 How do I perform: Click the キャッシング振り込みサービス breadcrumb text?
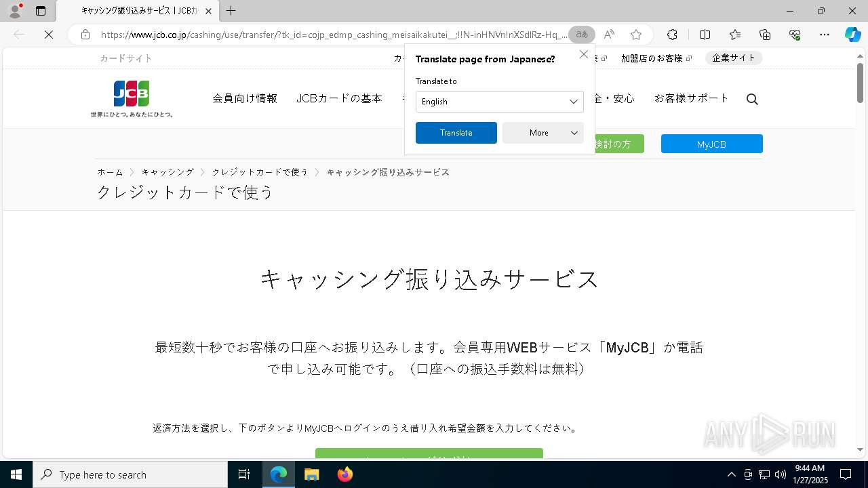click(388, 172)
